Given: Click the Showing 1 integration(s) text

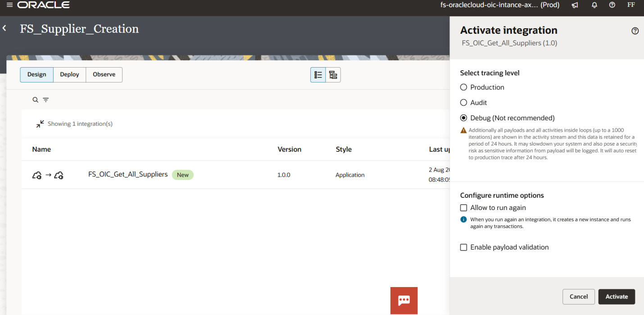Looking at the screenshot, I should [x=80, y=123].
